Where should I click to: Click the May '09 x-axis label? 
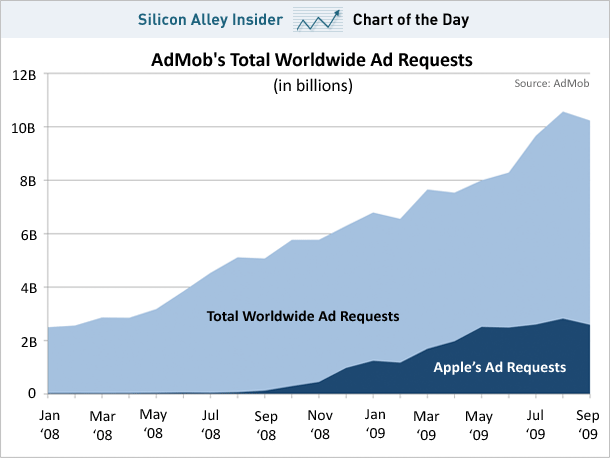coord(479,425)
